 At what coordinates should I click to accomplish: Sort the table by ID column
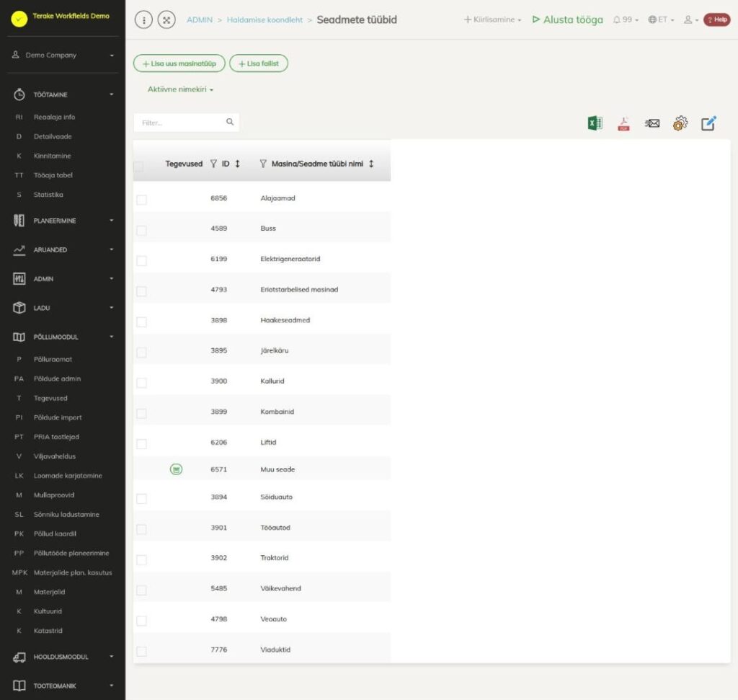pyautogui.click(x=238, y=164)
